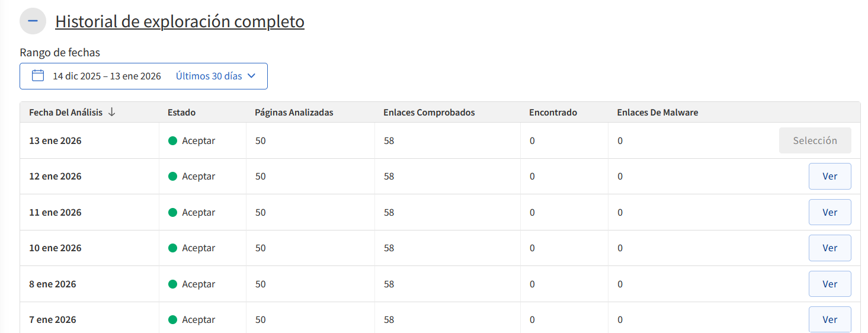
Task: Click the Selección button for 13 ene 2026
Action: coord(815,140)
